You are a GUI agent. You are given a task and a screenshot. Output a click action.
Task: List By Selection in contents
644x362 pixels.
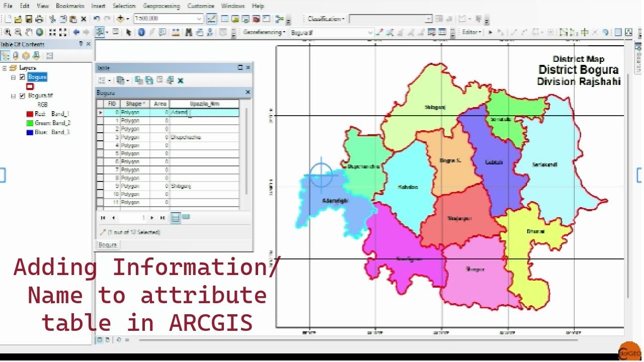pos(37,56)
